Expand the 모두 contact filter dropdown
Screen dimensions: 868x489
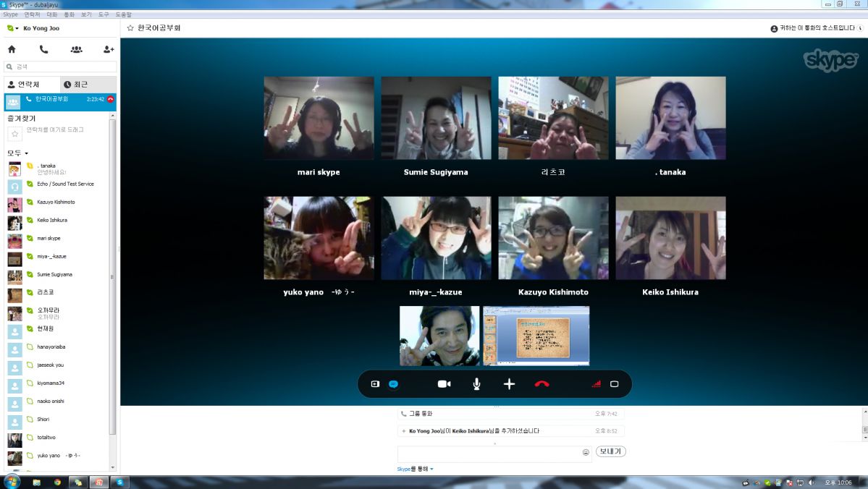[x=17, y=153]
